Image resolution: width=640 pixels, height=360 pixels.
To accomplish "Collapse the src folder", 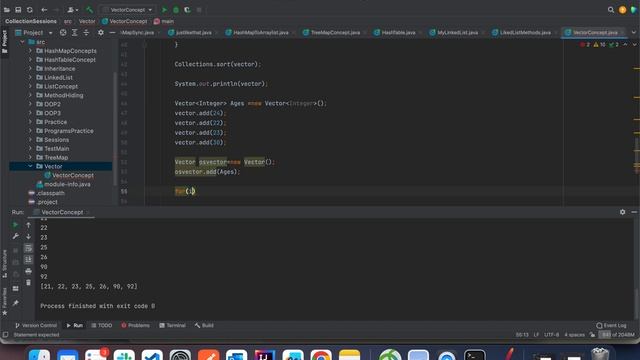I will (22, 42).
